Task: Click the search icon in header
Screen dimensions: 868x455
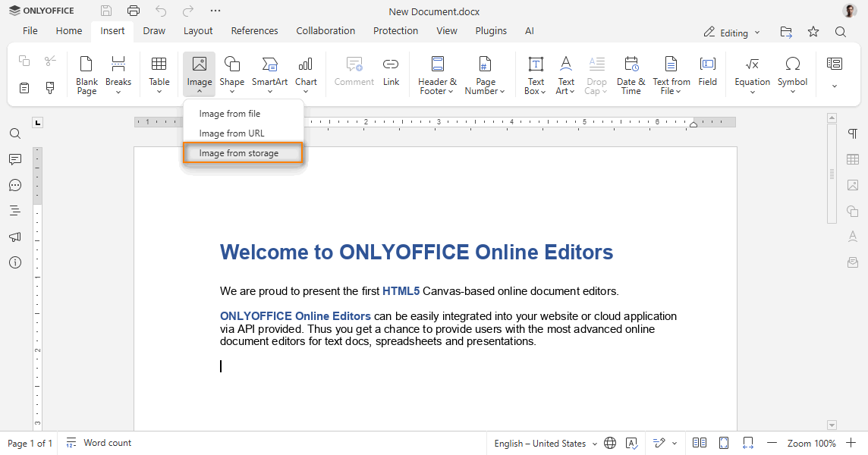Action: point(841,32)
